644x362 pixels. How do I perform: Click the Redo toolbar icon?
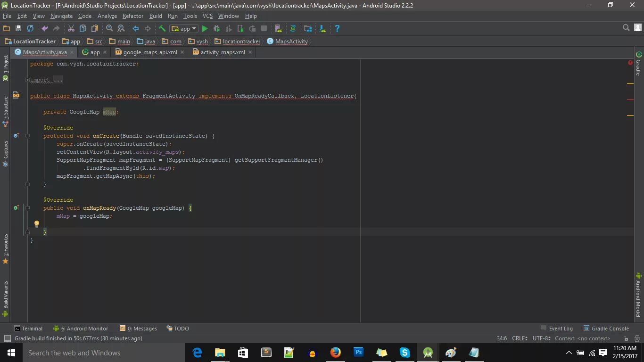point(57,28)
